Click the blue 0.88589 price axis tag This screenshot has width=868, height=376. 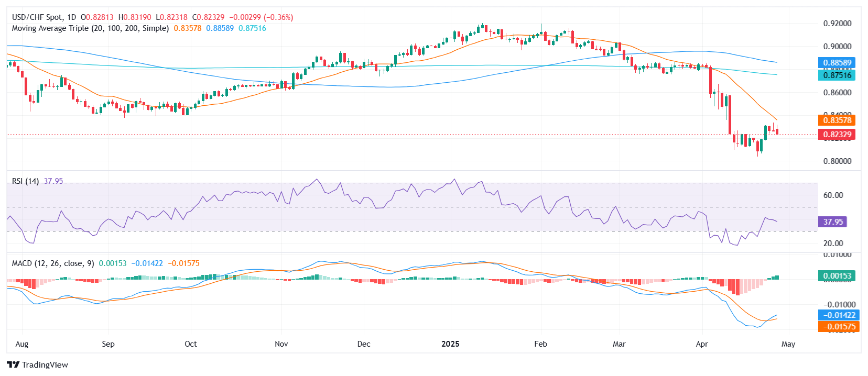837,63
